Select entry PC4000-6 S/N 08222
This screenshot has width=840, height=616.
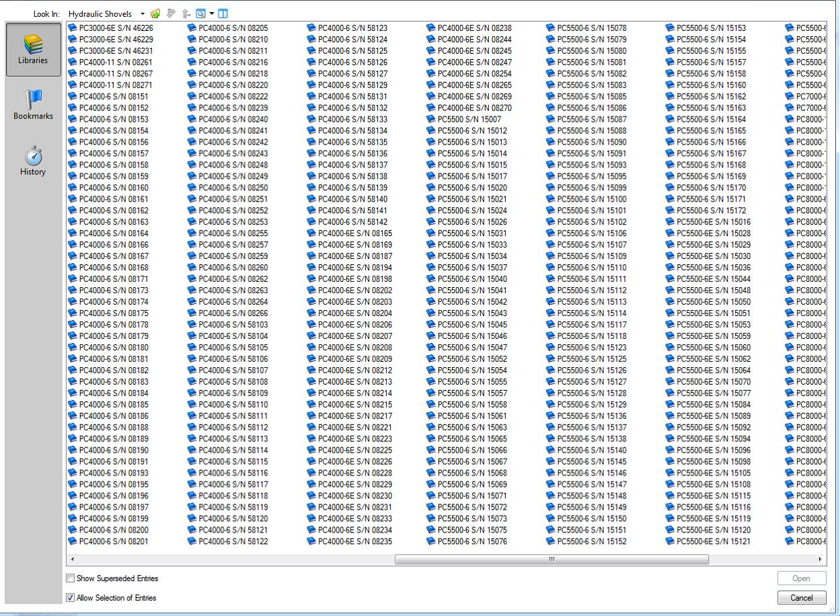228,97
